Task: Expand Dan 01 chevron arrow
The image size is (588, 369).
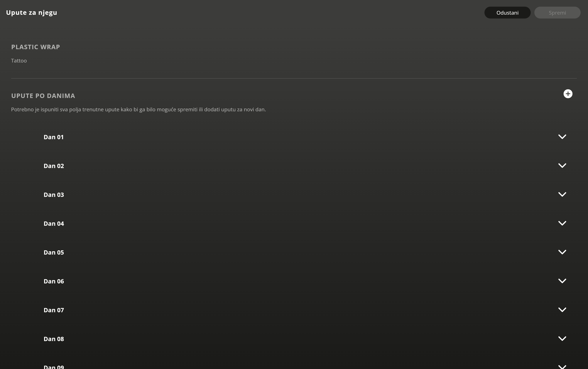Action: [562, 137]
